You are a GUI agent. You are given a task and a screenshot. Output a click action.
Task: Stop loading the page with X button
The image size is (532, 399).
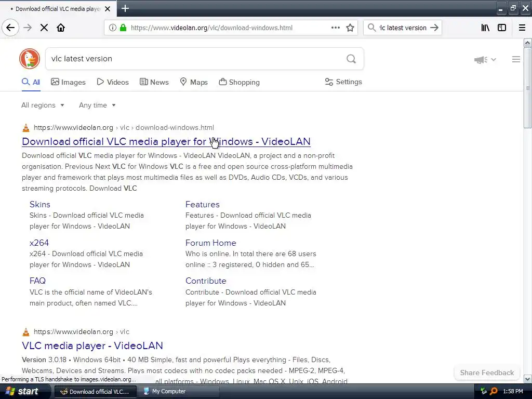tap(44, 28)
